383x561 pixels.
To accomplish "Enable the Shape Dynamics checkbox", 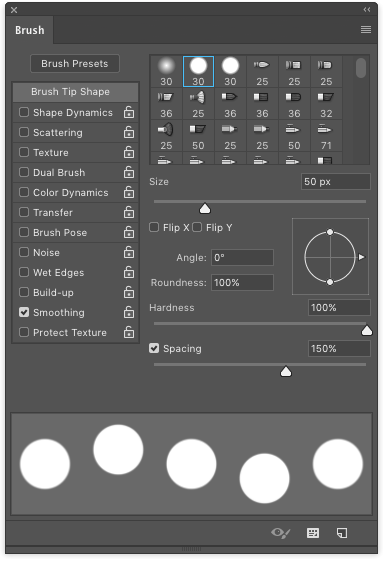I will pos(24,112).
